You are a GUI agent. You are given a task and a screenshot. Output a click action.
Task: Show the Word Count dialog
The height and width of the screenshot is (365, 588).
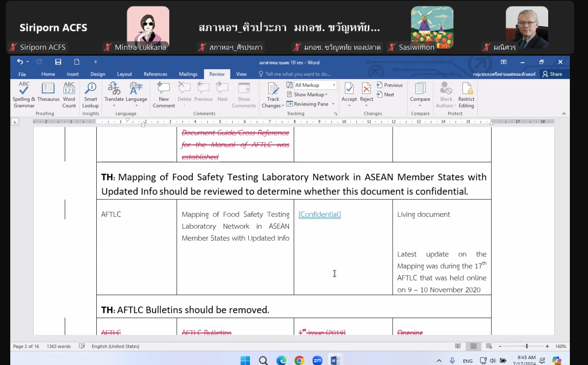point(69,94)
